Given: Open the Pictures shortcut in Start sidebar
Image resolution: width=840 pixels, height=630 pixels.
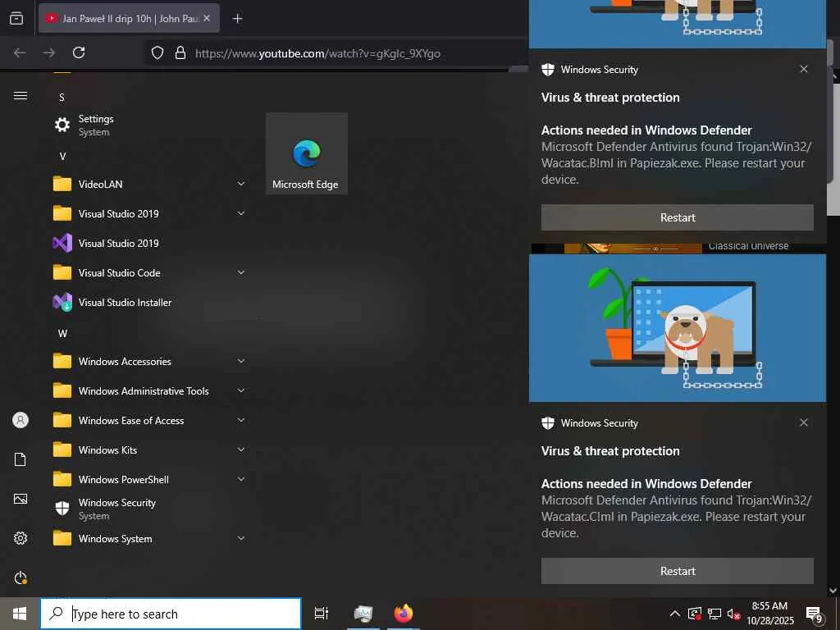Looking at the screenshot, I should pyautogui.click(x=21, y=499).
